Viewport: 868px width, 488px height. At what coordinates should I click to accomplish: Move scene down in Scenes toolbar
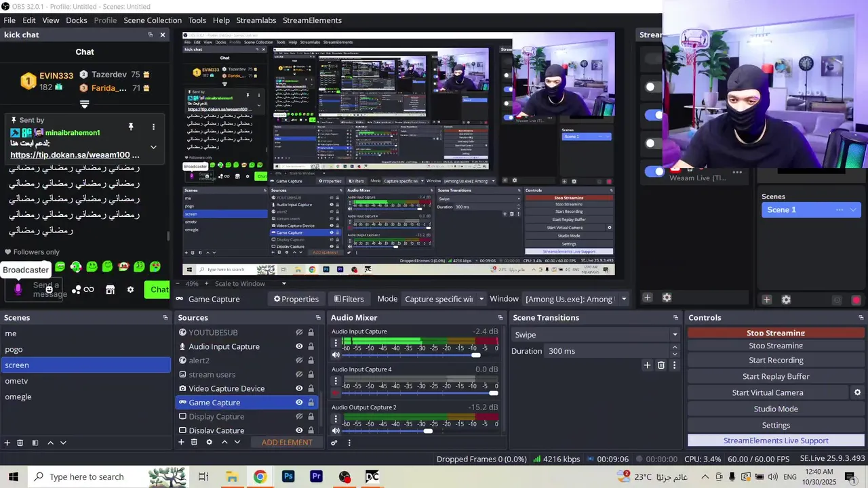pyautogui.click(x=63, y=443)
